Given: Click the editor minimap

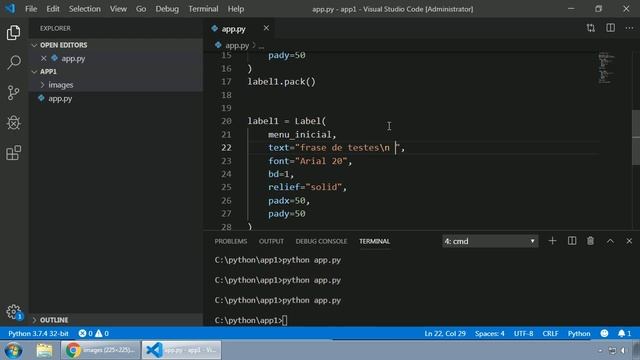Looking at the screenshot, I should click(x=606, y=68).
